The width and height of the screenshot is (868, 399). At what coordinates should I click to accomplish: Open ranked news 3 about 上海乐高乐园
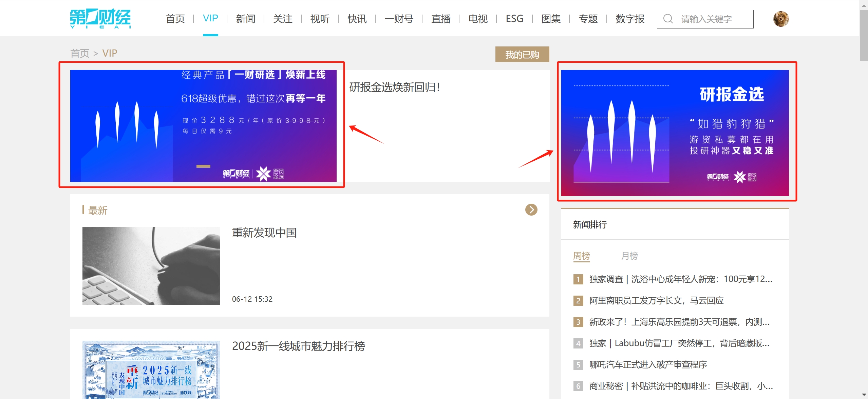679,322
